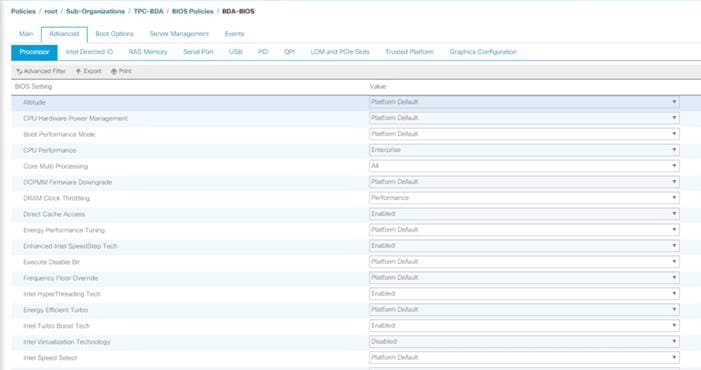
Task: Open the Trusted Platform sub-tab
Action: (x=409, y=52)
